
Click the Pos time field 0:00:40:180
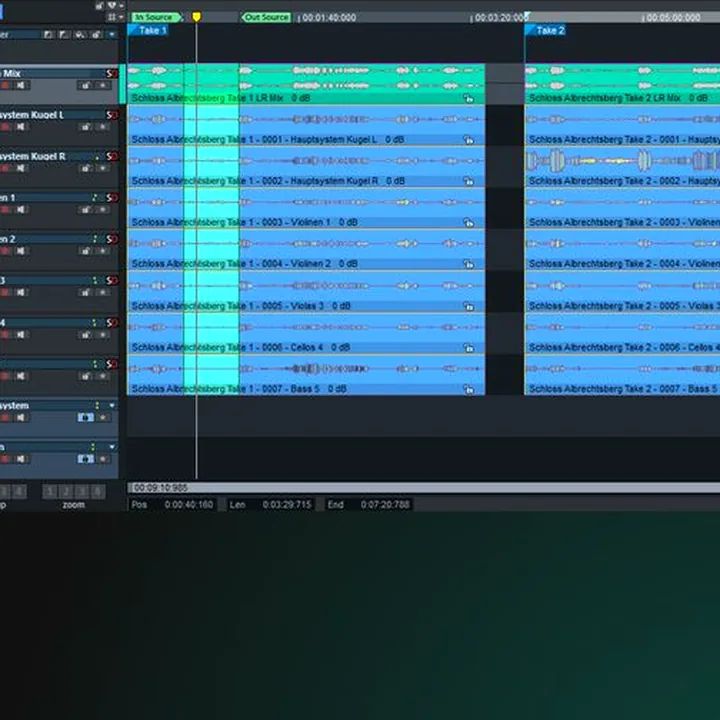189,505
